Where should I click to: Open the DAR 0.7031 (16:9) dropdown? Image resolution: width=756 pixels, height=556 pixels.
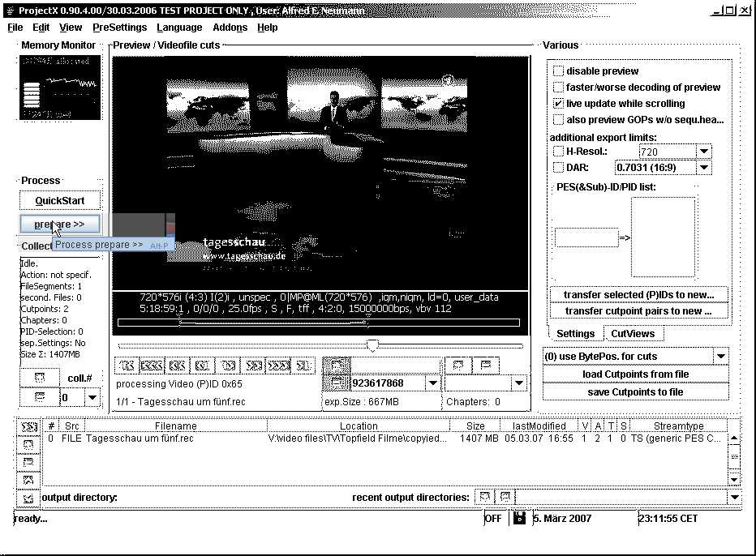coord(703,168)
